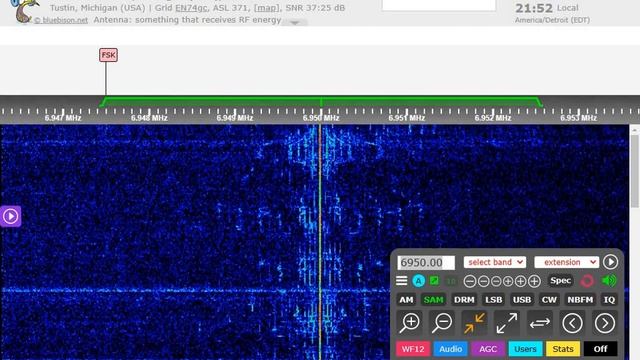
Task: Click the smallest minus frequency step button
Action: (x=496, y=281)
